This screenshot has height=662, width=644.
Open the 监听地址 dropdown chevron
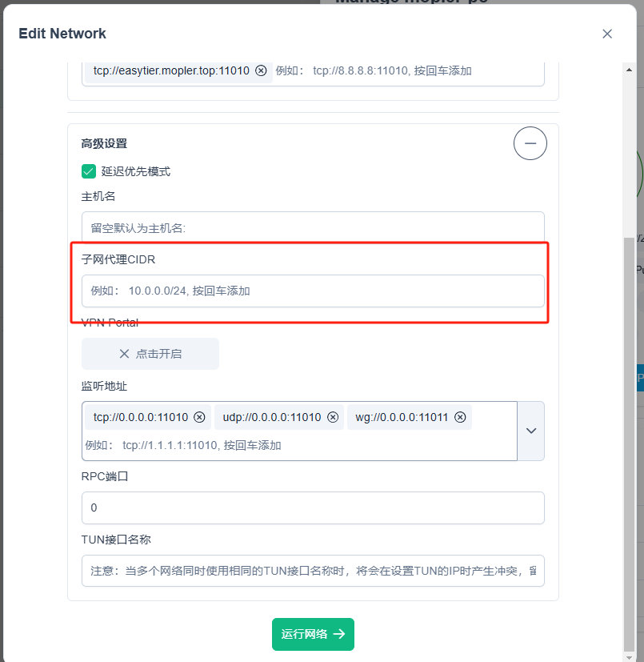coord(530,431)
